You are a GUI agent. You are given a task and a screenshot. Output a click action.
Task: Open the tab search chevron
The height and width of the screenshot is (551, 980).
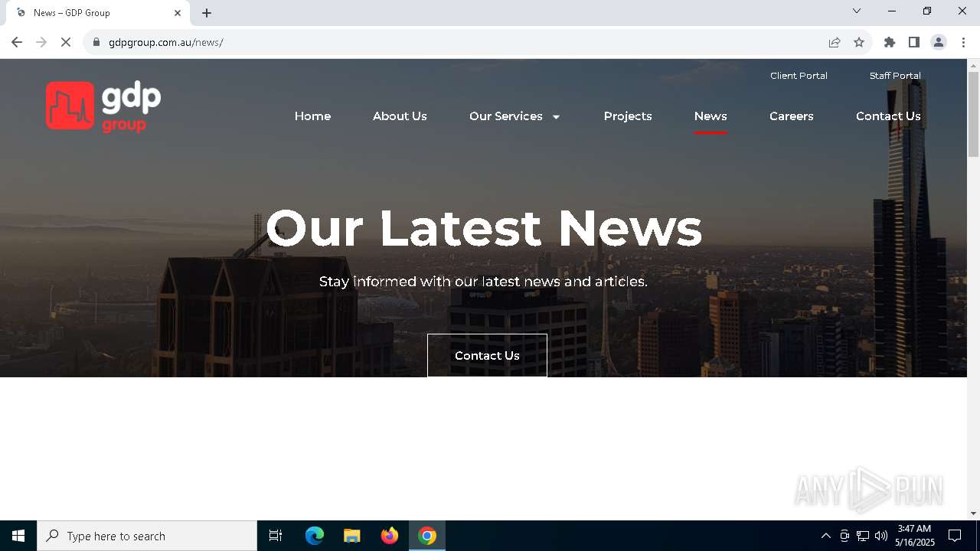(857, 11)
